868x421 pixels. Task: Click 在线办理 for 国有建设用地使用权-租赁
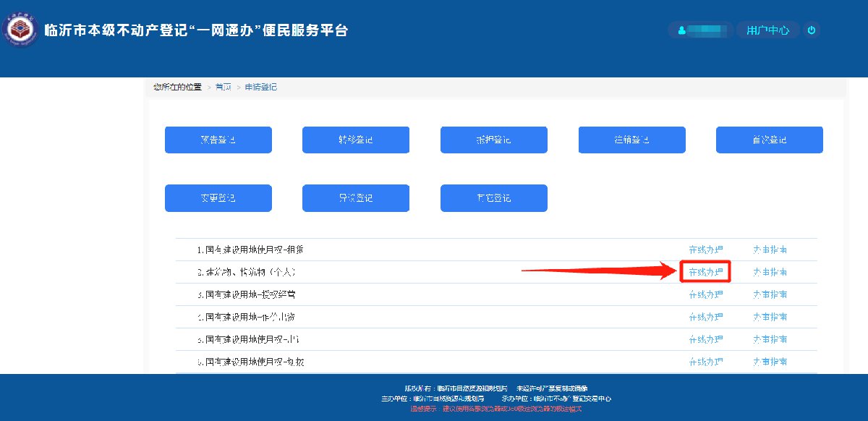click(705, 250)
